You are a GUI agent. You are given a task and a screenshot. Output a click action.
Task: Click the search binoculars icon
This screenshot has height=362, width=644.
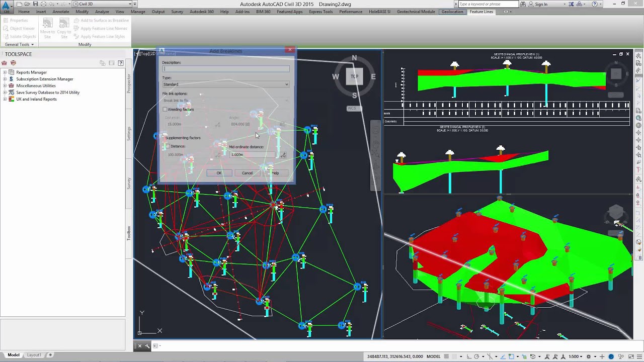click(524, 4)
